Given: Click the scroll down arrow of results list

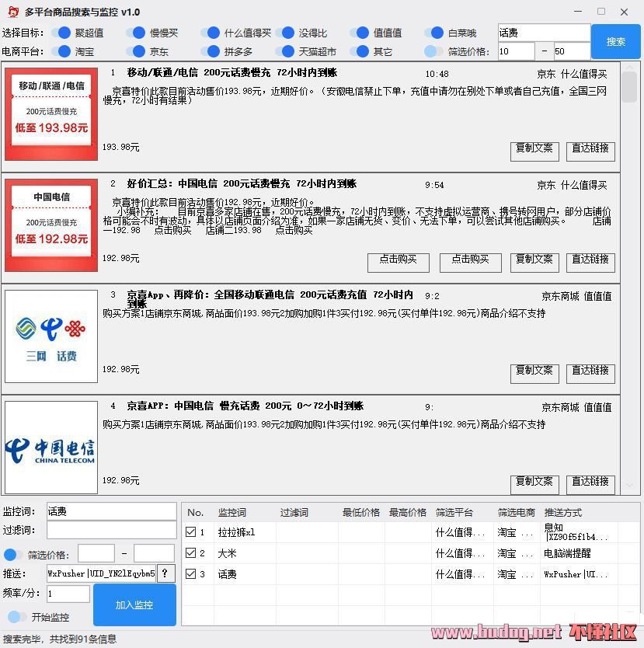Looking at the screenshot, I should pyautogui.click(x=629, y=486).
